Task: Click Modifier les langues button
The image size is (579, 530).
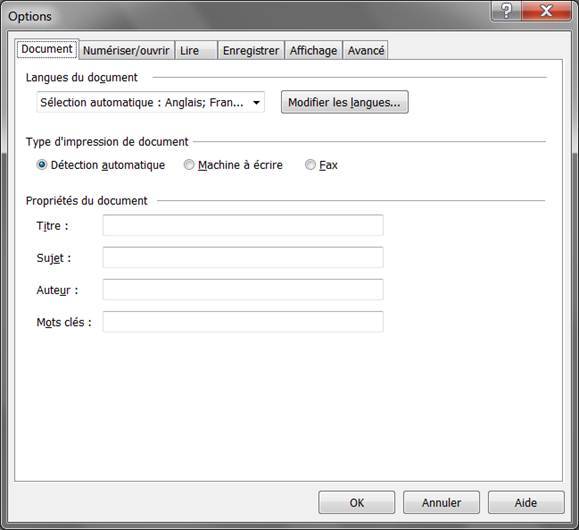Action: [x=345, y=102]
